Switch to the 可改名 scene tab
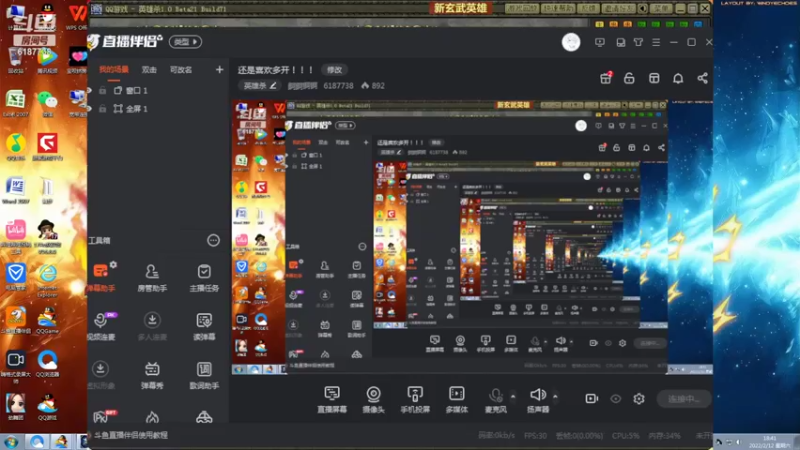The width and height of the screenshot is (800, 450). pyautogui.click(x=181, y=70)
